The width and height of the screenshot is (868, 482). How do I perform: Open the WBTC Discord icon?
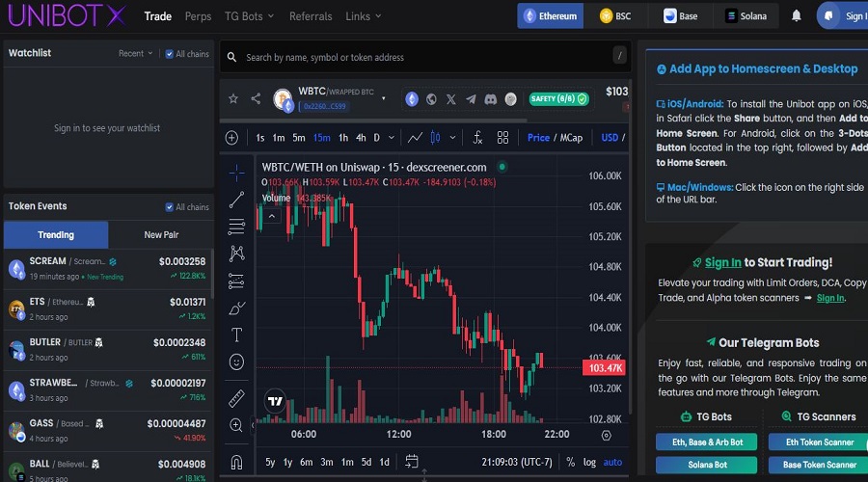click(491, 99)
